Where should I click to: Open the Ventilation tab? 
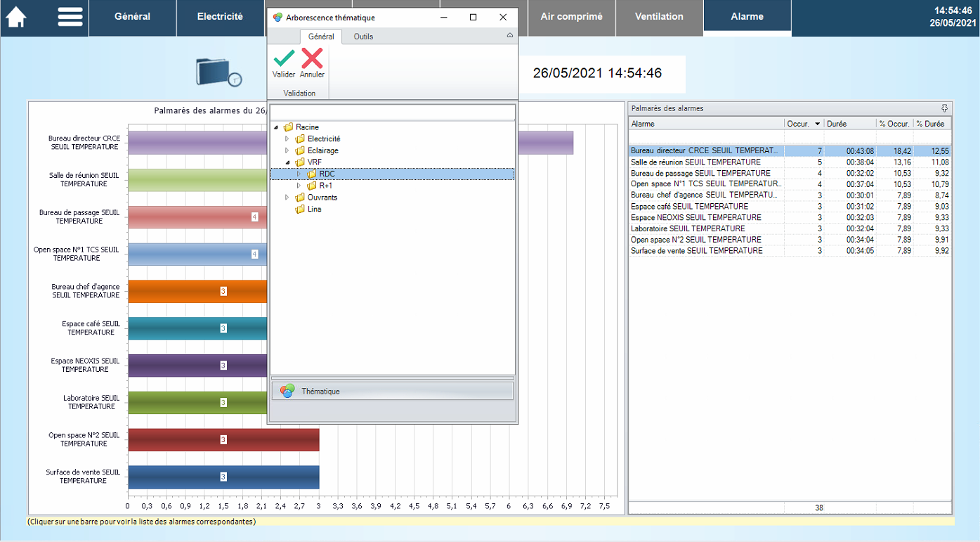[659, 17]
